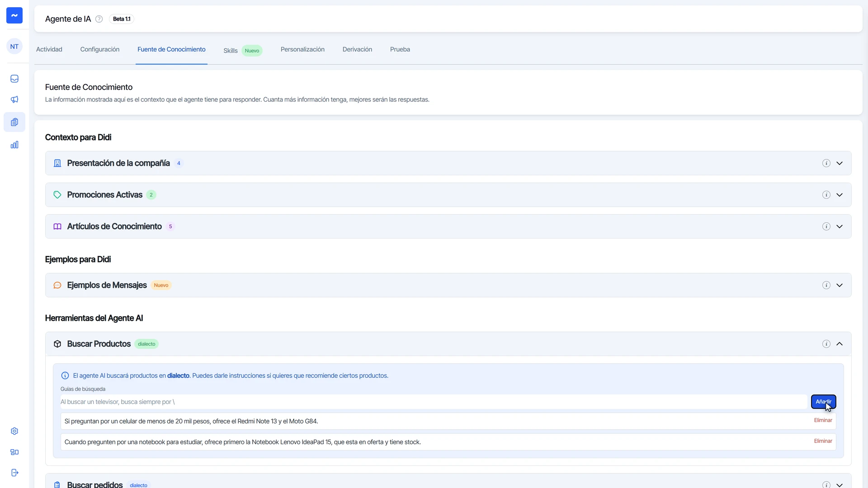Image resolution: width=868 pixels, height=488 pixels.
Task: Show info for Ejemplos de Mensajes
Action: (x=826, y=285)
